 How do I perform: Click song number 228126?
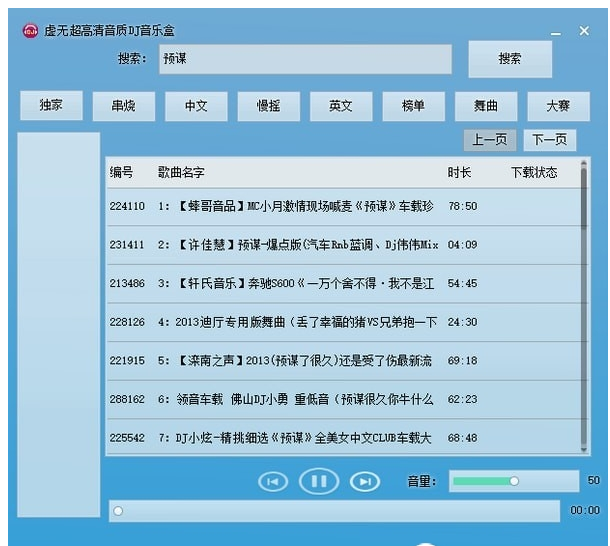(127, 322)
